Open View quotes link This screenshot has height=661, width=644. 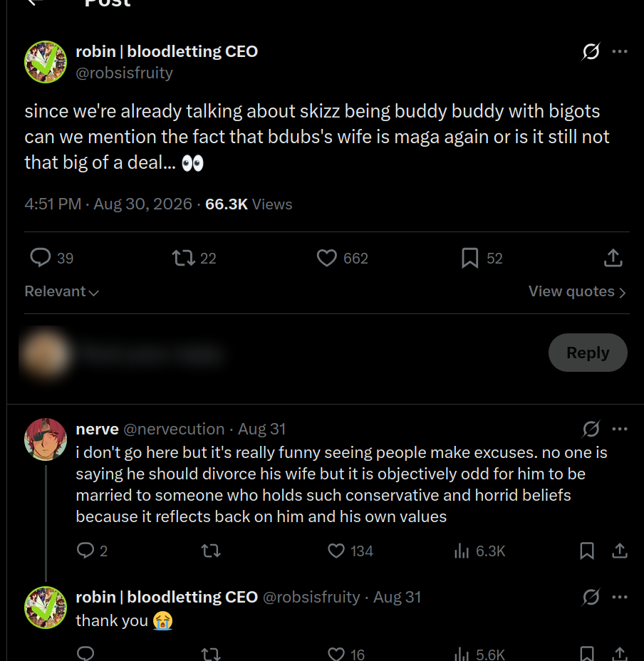coord(577,291)
